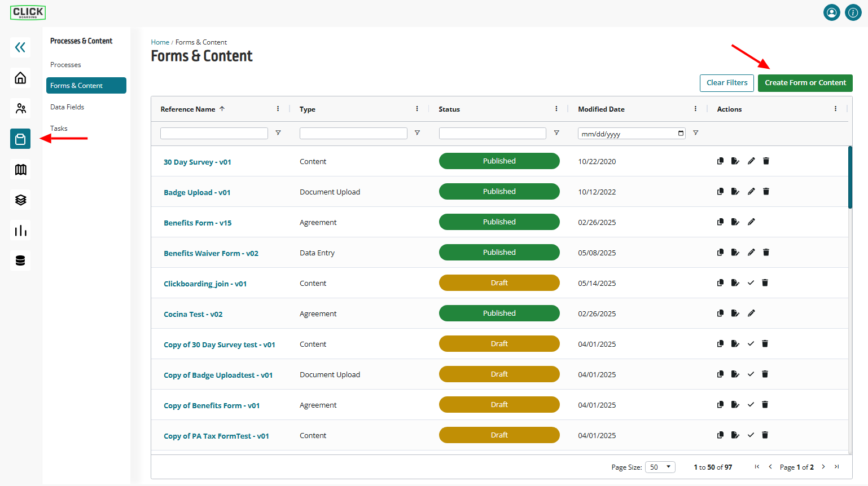Delete the Benefits Waiver Form - v02 row
This screenshot has width=868, height=486.
[766, 253]
